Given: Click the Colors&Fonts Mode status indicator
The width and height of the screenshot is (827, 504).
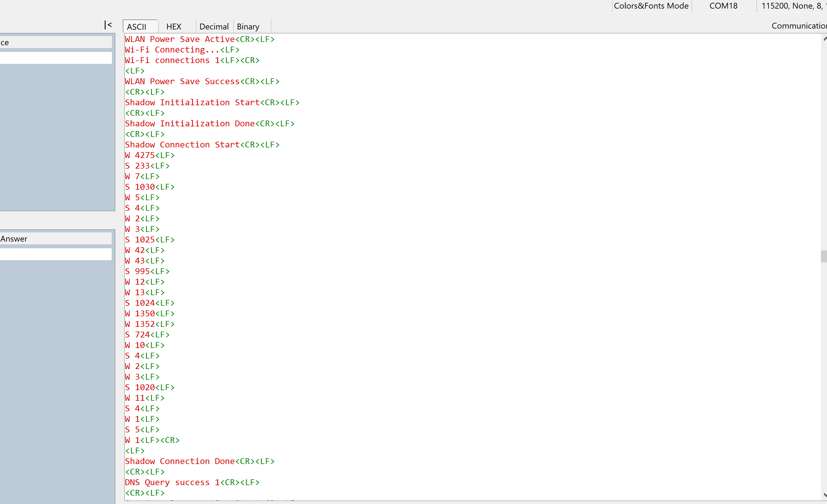Looking at the screenshot, I should [x=651, y=6].
